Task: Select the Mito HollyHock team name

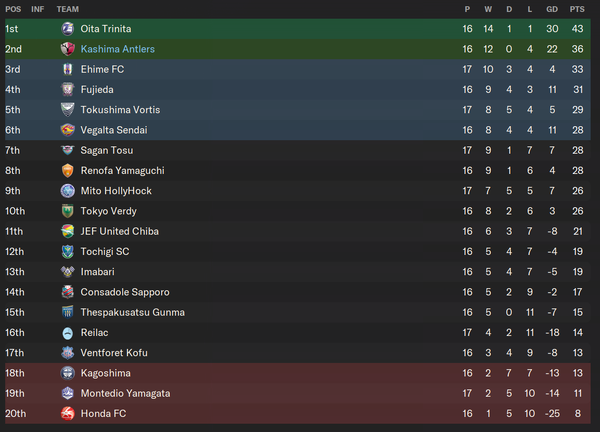Action: tap(116, 191)
